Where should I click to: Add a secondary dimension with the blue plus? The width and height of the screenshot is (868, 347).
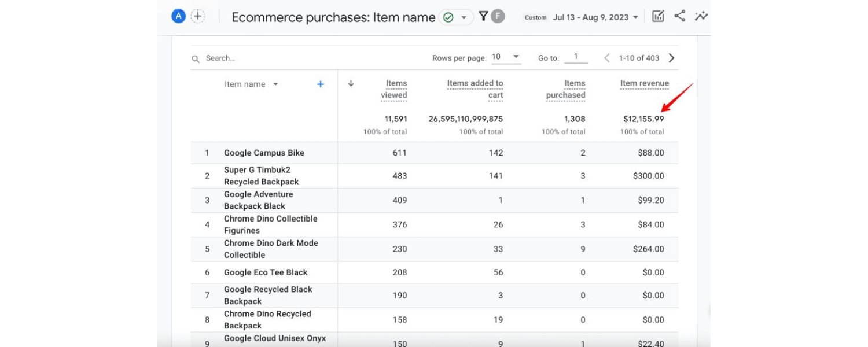click(x=320, y=83)
